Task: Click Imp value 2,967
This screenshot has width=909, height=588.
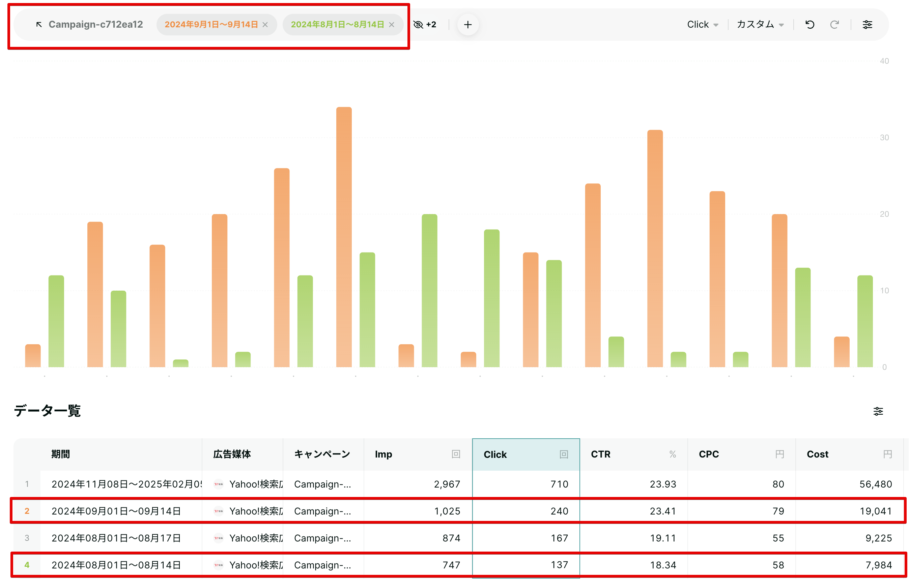Action: tap(447, 484)
